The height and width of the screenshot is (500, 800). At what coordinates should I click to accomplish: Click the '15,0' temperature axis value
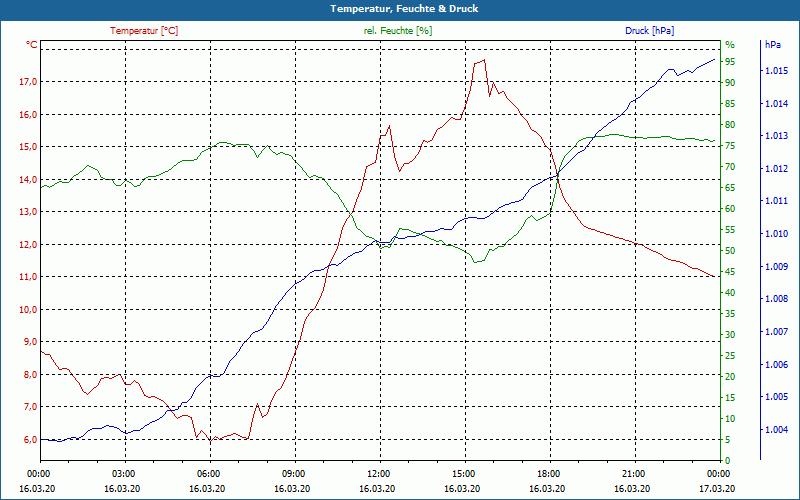[x=29, y=147]
